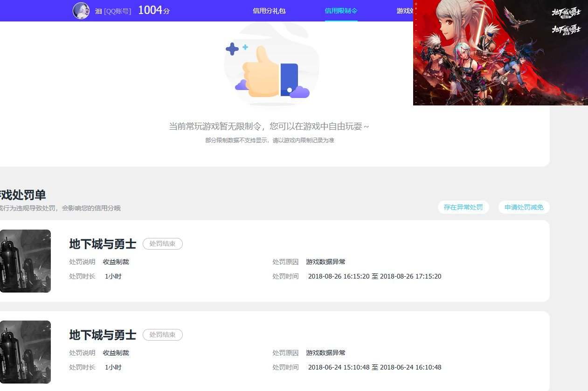Click 收益制裁 in the 2018-08-26 penalty card
Viewport: 588px width, 391px height.
[x=116, y=262]
